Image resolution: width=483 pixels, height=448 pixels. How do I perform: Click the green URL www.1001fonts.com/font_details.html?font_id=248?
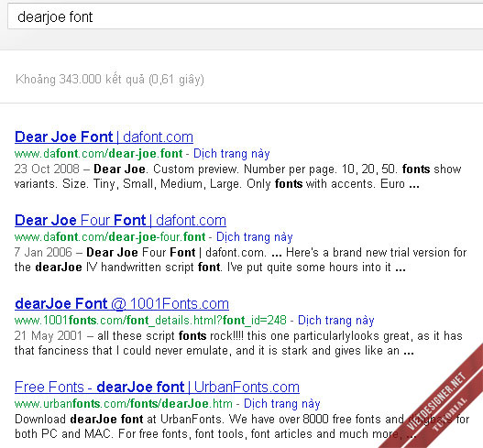pos(150,321)
